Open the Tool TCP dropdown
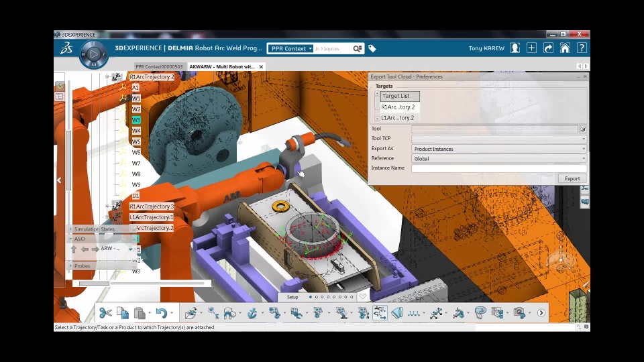This screenshot has height=362, width=644. (x=499, y=139)
